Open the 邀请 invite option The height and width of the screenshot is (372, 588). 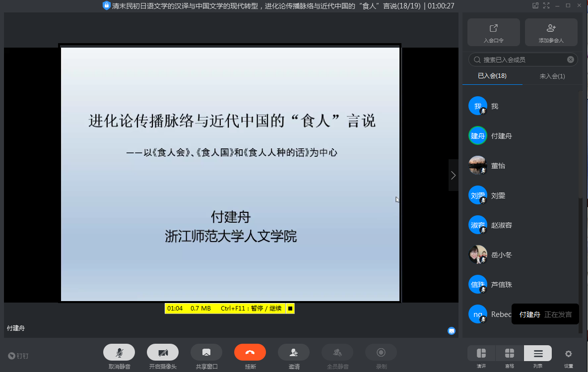(294, 352)
